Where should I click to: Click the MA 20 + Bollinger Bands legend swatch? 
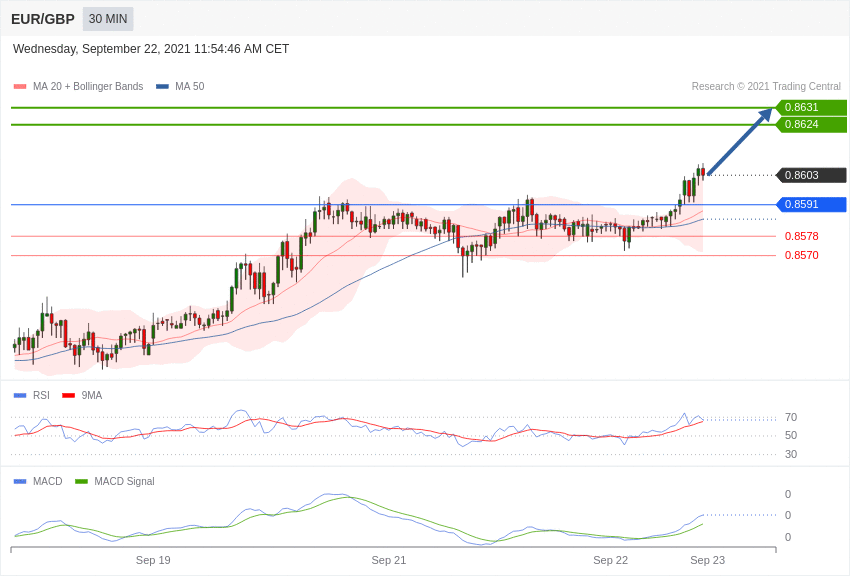[x=20, y=87]
